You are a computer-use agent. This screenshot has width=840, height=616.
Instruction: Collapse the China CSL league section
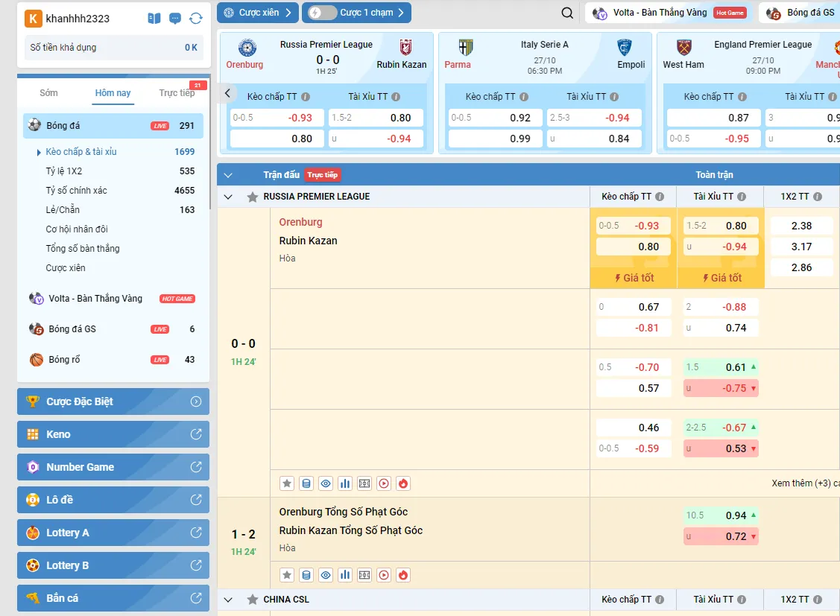click(x=228, y=600)
